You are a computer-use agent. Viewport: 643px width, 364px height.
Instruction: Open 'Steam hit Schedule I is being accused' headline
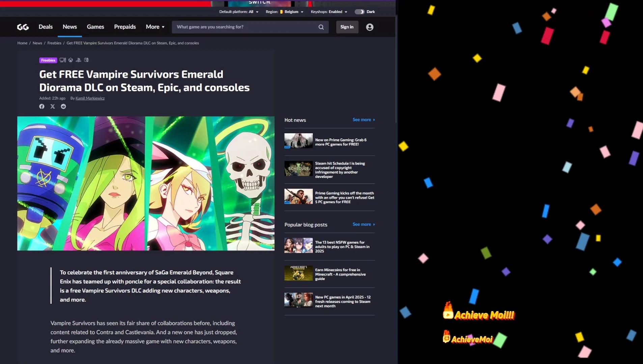(340, 170)
